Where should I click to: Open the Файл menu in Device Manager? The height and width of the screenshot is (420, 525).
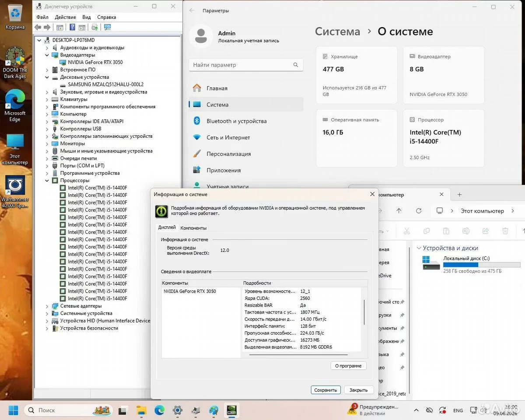pyautogui.click(x=42, y=17)
